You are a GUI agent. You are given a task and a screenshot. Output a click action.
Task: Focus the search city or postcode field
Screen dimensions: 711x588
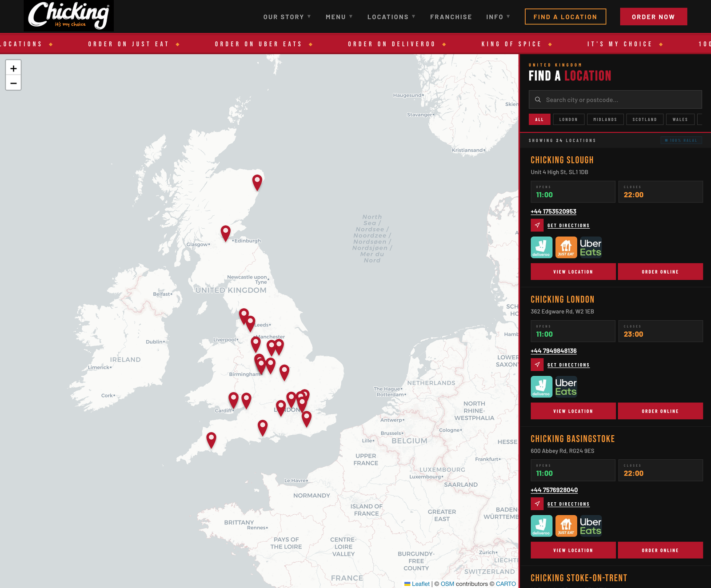click(615, 99)
